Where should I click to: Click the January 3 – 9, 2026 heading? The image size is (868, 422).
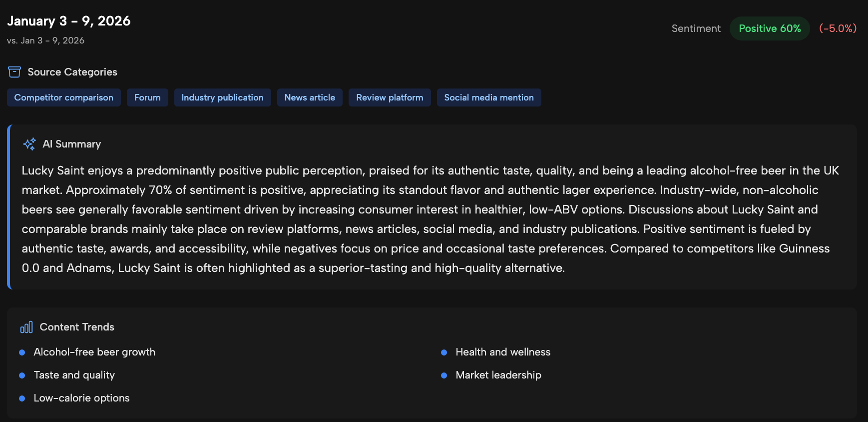click(x=69, y=21)
